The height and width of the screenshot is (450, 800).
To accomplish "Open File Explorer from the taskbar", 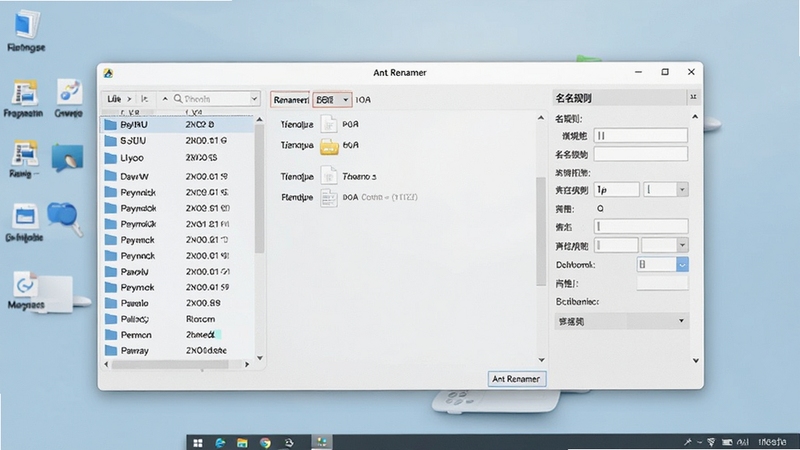I will click(242, 443).
